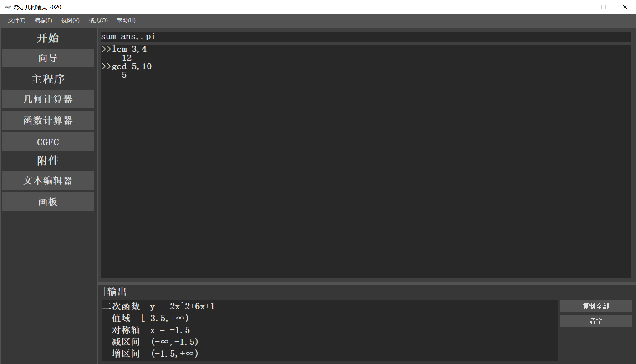This screenshot has height=364, width=636.
Task: Open the 函数计算器 module
Action: pyautogui.click(x=48, y=121)
